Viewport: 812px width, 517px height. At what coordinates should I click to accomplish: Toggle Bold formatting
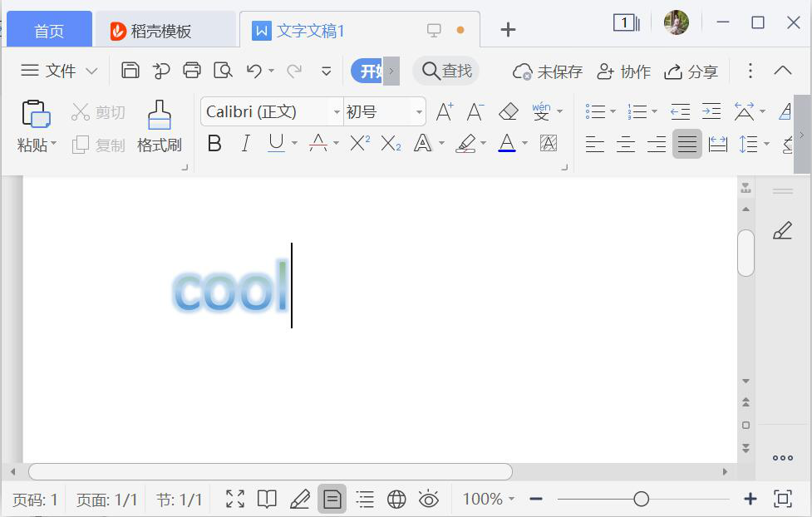coord(214,144)
